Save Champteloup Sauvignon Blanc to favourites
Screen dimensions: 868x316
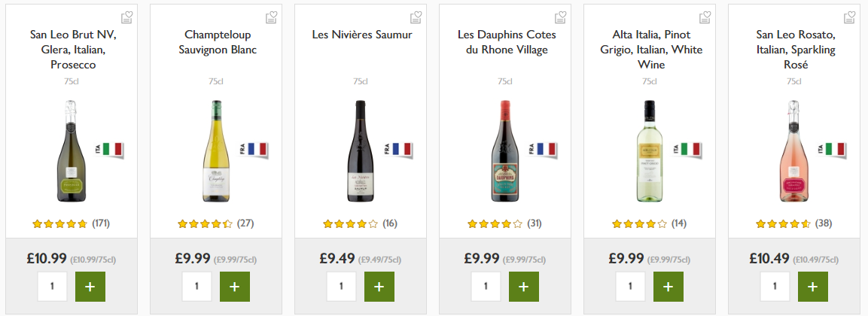271,17
